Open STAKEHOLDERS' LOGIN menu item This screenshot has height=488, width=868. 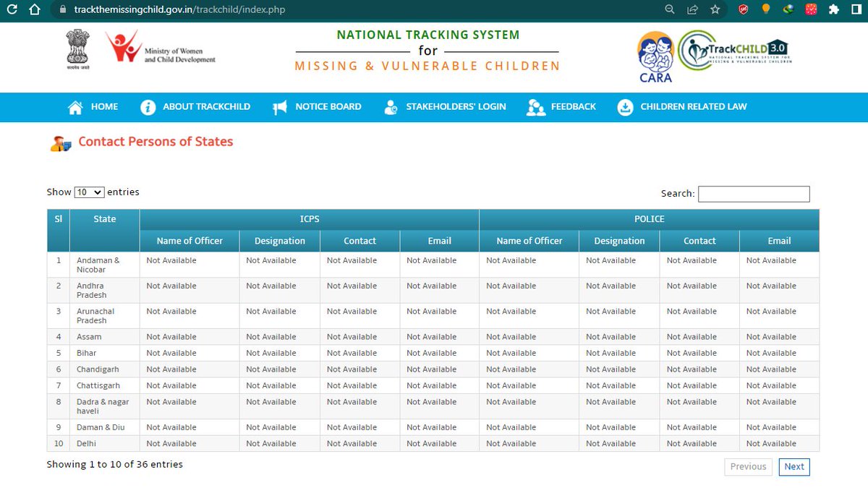pos(456,106)
